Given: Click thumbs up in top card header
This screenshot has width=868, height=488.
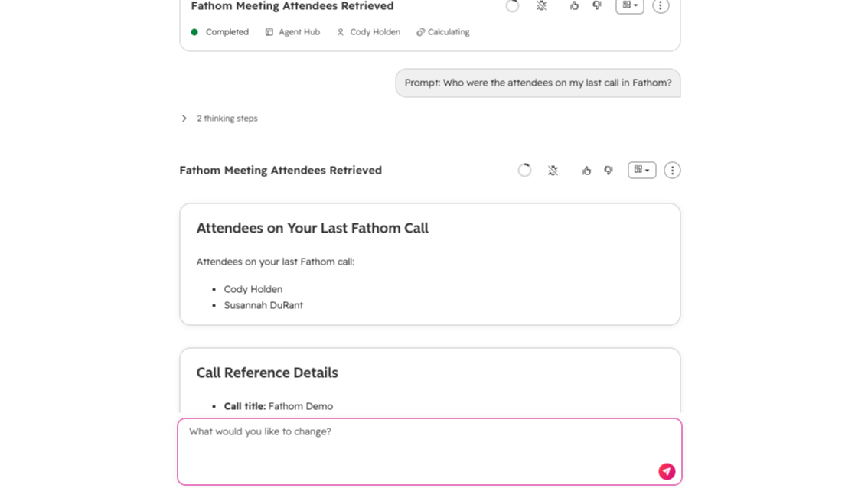Looking at the screenshot, I should click(574, 5).
